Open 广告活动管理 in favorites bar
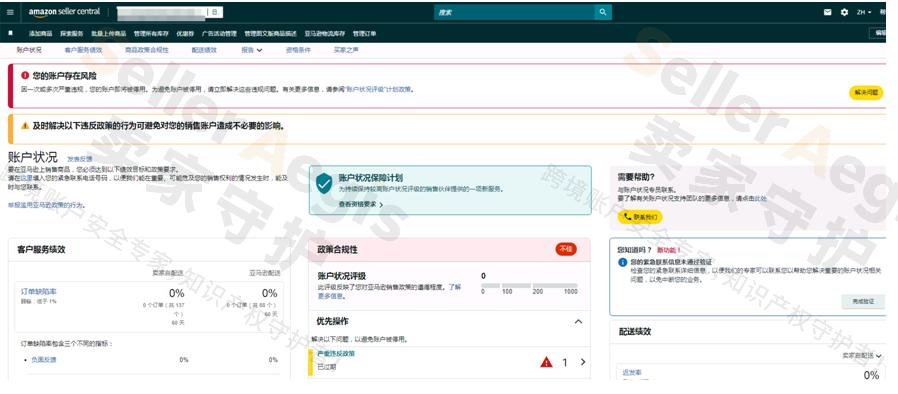The image size is (898, 394). point(219,34)
